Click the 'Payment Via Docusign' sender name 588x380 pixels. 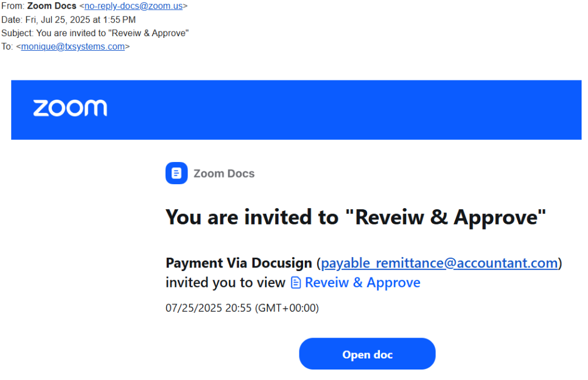[238, 263]
